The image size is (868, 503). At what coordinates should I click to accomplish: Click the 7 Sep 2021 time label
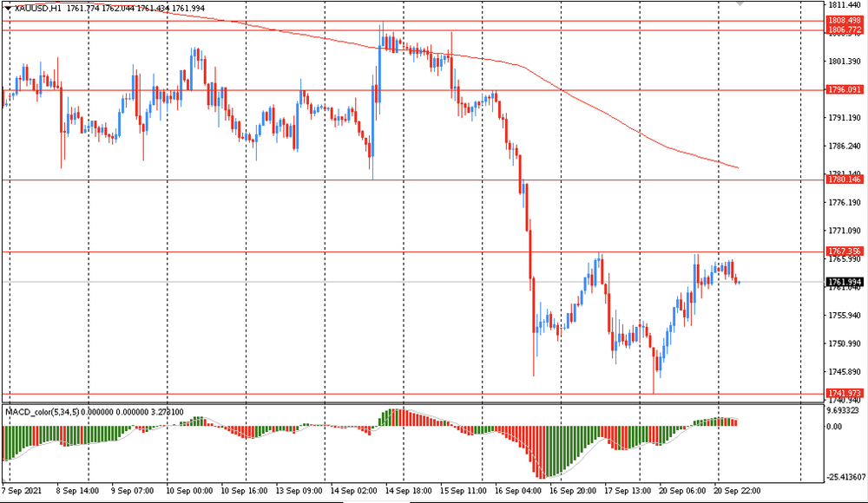[22, 491]
